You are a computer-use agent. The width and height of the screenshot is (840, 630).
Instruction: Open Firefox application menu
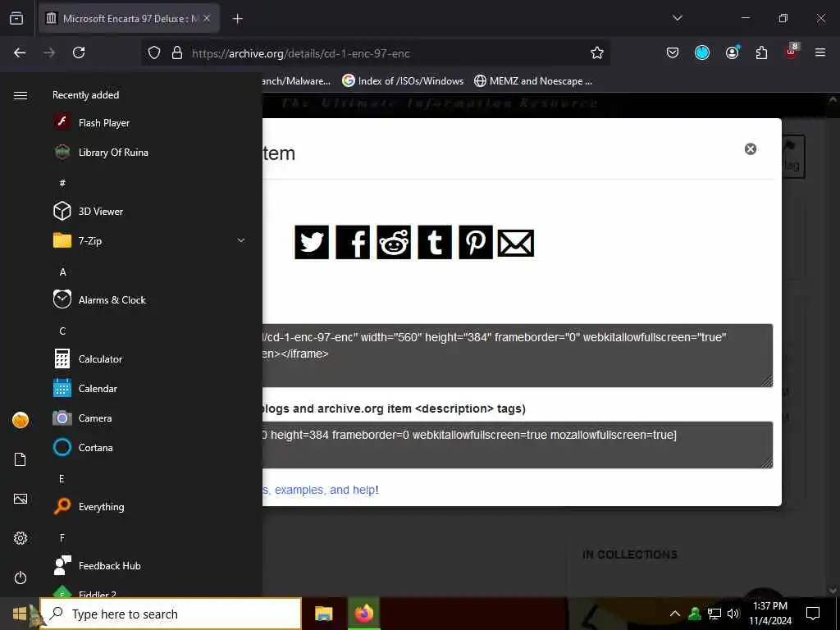[820, 52]
